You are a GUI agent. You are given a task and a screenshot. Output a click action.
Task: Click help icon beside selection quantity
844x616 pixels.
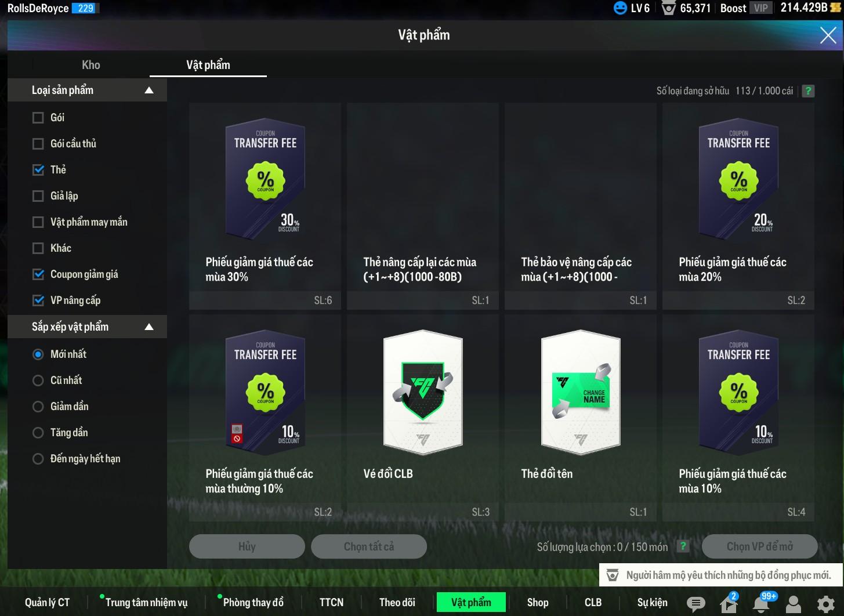(x=683, y=546)
